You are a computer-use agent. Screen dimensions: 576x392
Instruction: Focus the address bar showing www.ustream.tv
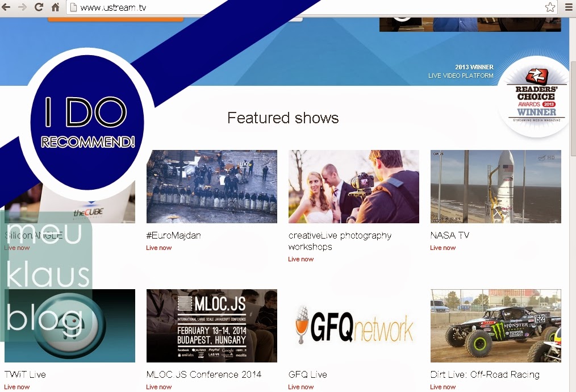click(x=312, y=7)
